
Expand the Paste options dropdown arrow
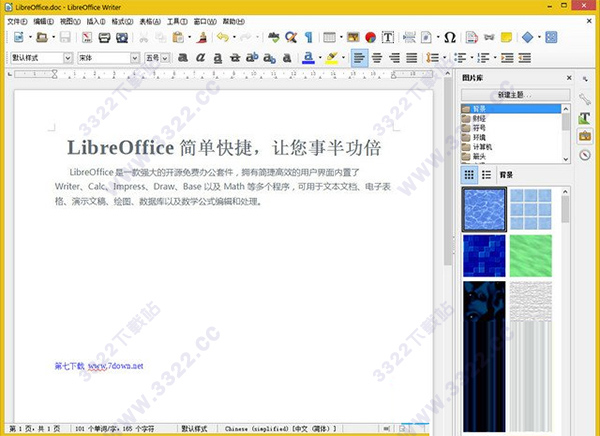pos(190,37)
